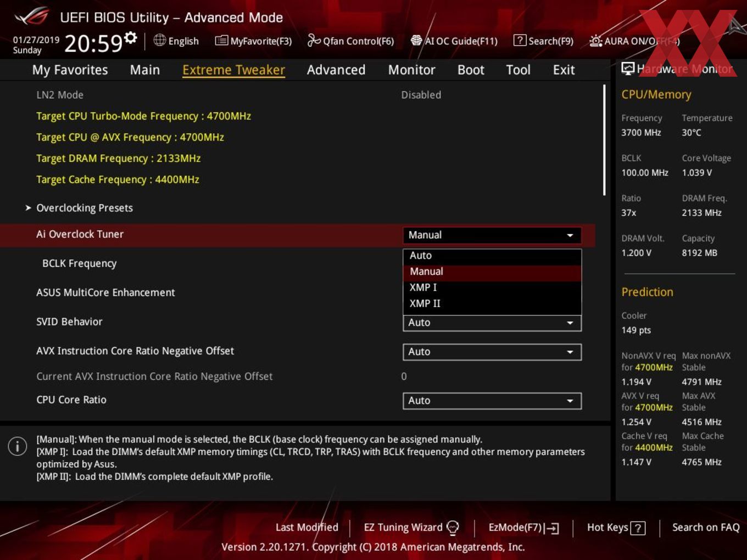The height and width of the screenshot is (560, 747).
Task: Click the CPU/Memory heading
Action: (x=656, y=94)
